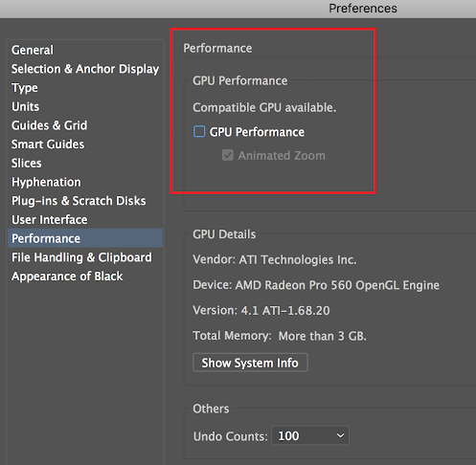Screen dimensions: 476x465
Task: Click the 100 value in Undo Counts
Action: pyautogui.click(x=288, y=436)
